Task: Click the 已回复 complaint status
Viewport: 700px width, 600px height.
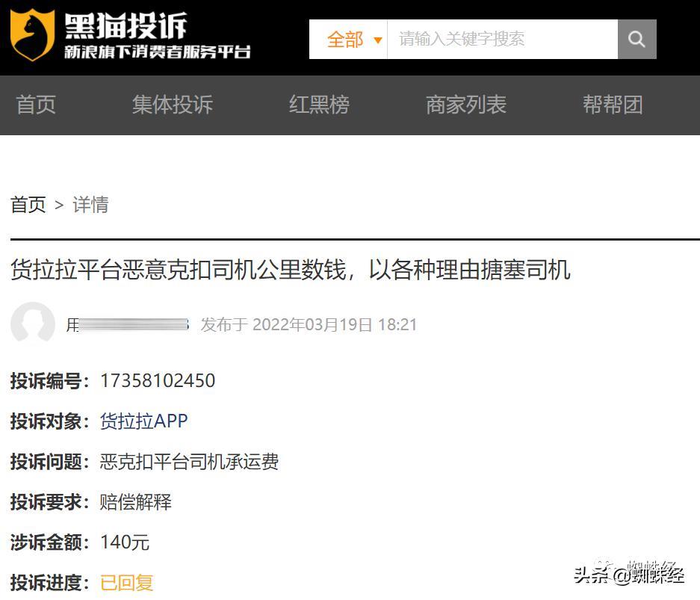Action: point(127,583)
